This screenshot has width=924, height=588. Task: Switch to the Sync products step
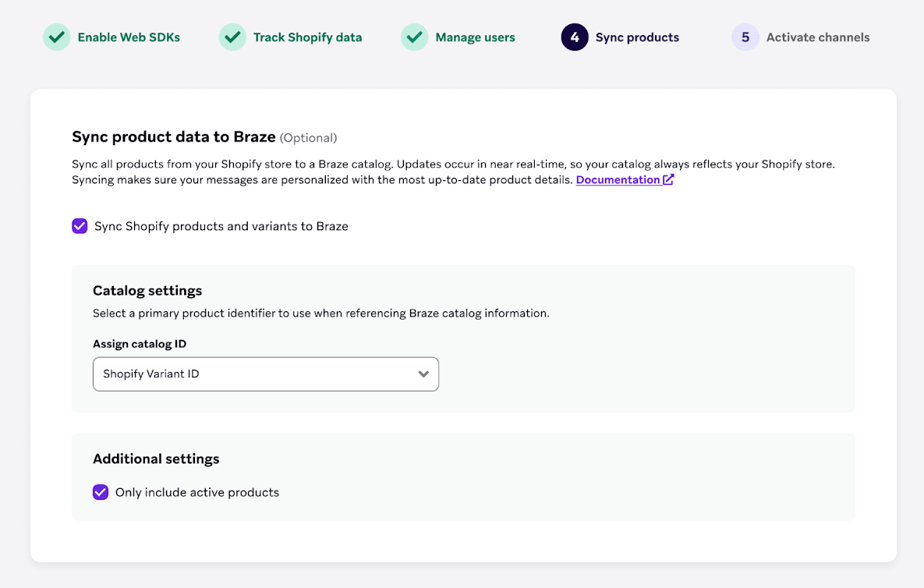point(637,37)
